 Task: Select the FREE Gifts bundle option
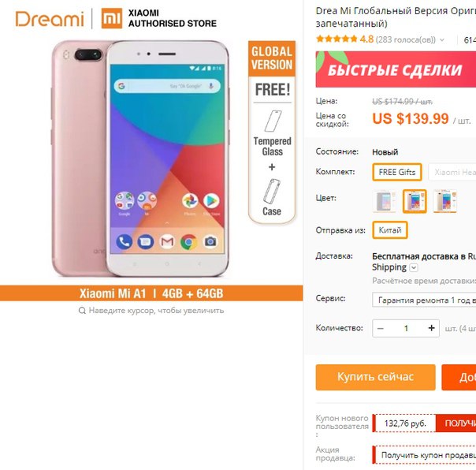397,172
